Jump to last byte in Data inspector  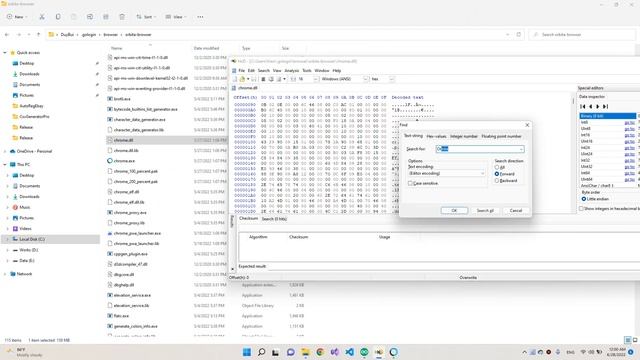606,107
